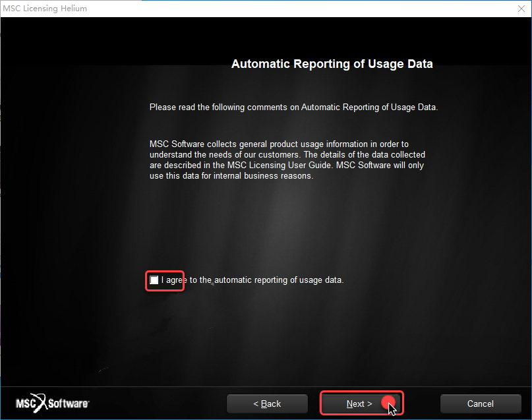Viewport: 532px width, 420px height.
Task: Close the MSC Licensing Helium window
Action: (521, 9)
